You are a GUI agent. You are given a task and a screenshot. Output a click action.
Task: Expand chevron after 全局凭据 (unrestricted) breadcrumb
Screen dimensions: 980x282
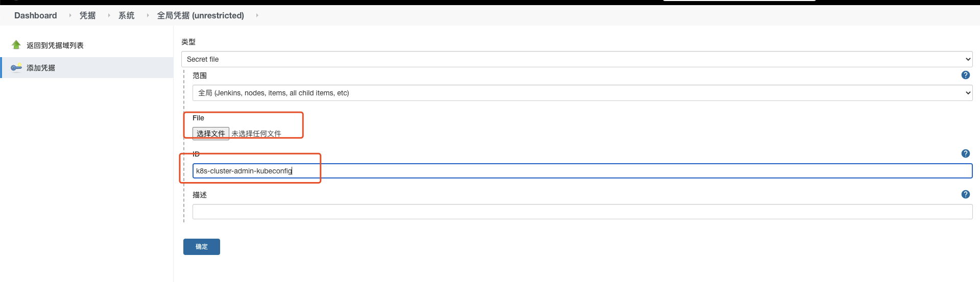point(257,15)
